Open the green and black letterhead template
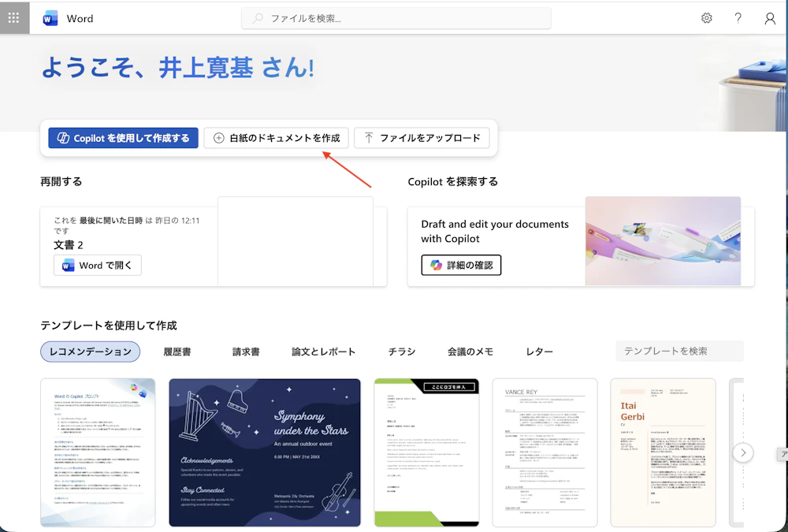This screenshot has height=532, width=788. [426, 452]
